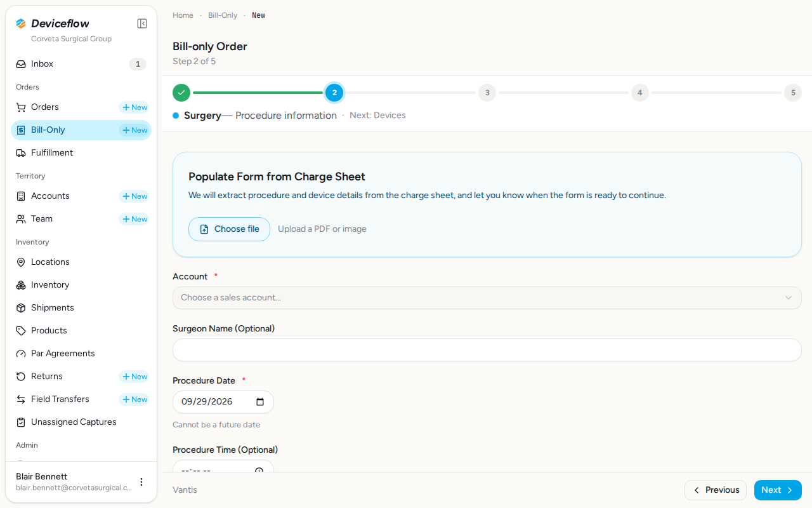Click the Unassigned Captures clipboard icon
812x508 pixels.
tap(21, 422)
